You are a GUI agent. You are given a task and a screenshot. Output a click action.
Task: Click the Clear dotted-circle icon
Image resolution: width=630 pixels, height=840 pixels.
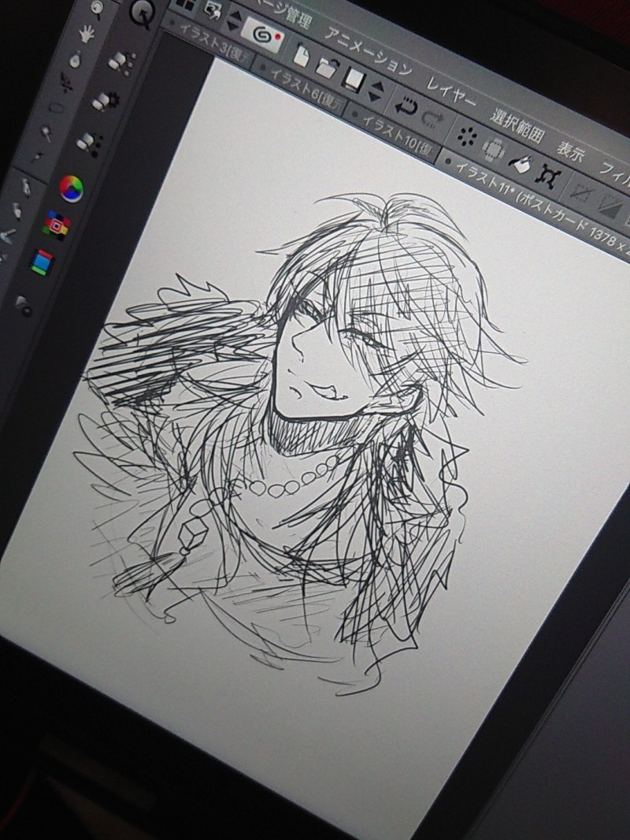(467, 138)
